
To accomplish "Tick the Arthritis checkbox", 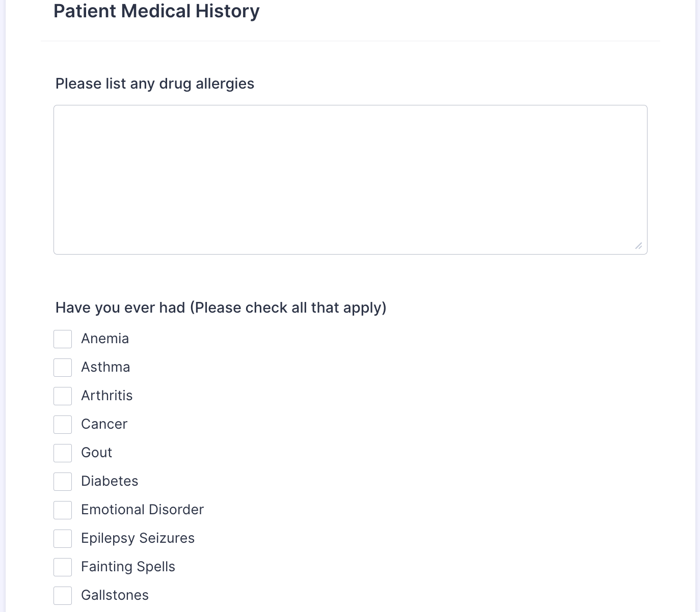I will [x=63, y=396].
